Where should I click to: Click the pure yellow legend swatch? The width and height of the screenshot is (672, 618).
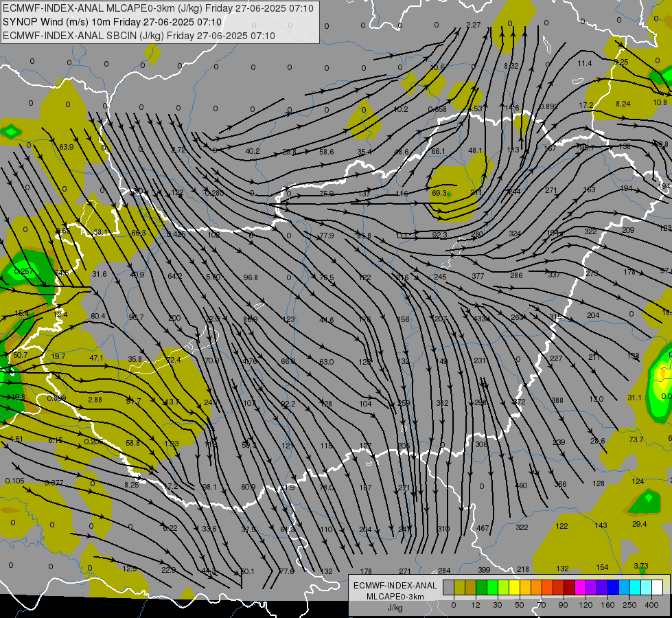coord(514,588)
